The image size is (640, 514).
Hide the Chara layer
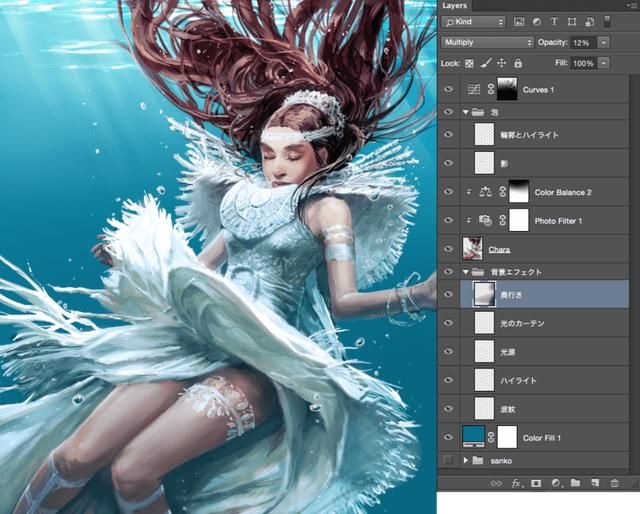tap(449, 249)
